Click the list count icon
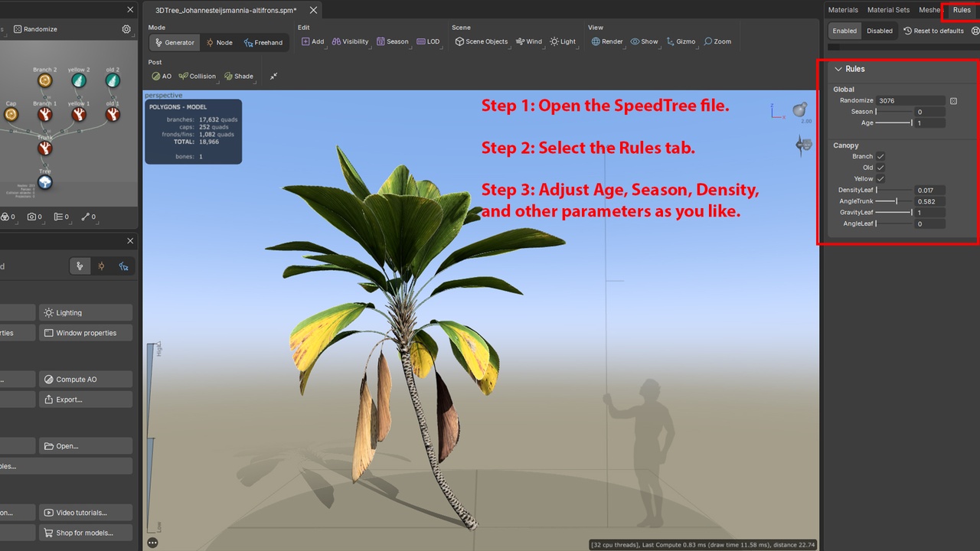Screen dimensions: 980x551 (61, 217)
